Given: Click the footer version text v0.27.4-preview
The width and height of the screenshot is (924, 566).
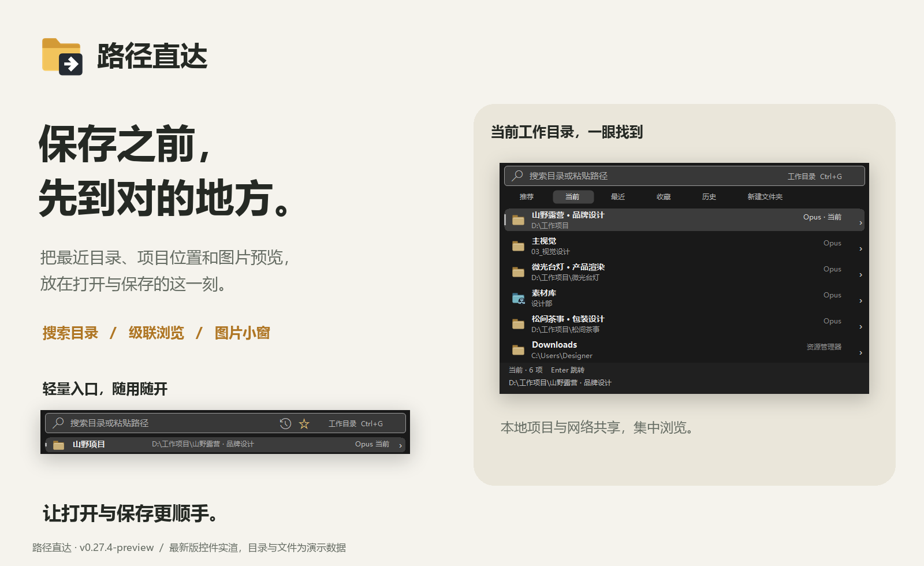Looking at the screenshot, I should coord(117,548).
